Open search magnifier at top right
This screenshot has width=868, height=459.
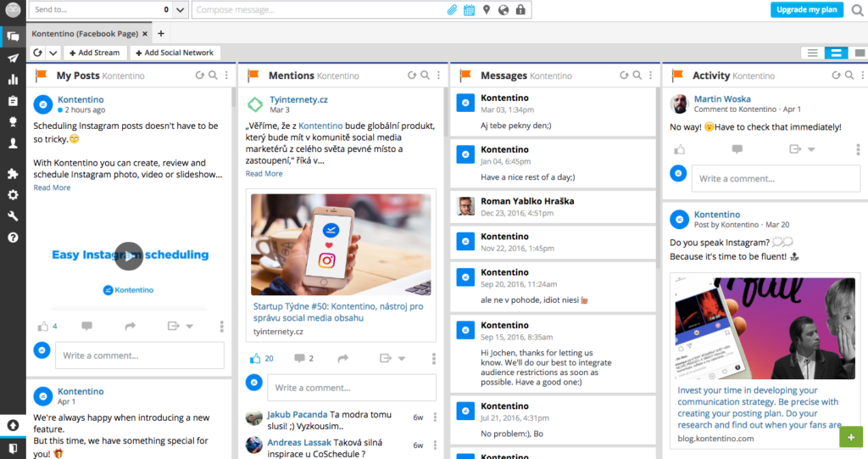coord(858,10)
